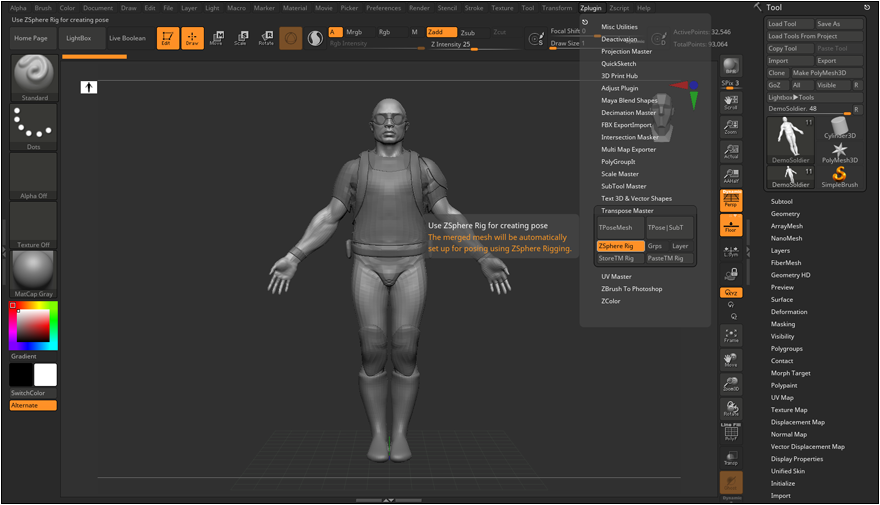Open the Material menu
This screenshot has height=505, width=880.
tap(295, 8)
